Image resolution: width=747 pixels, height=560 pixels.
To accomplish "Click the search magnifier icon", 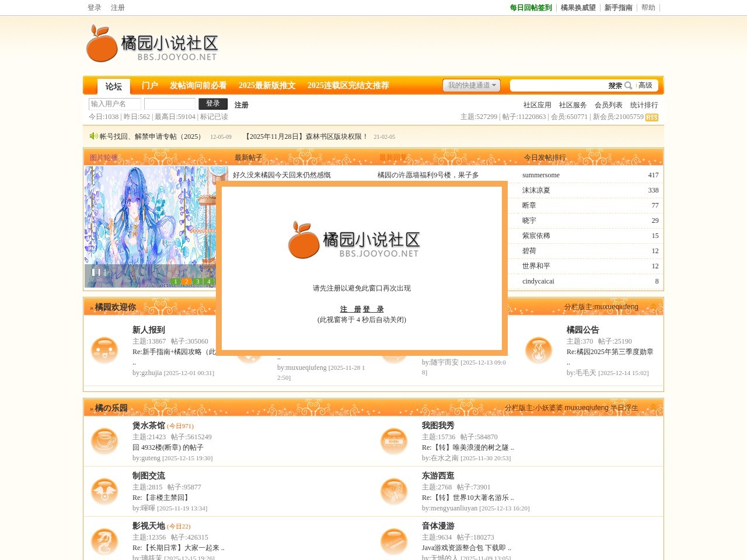I will [628, 85].
